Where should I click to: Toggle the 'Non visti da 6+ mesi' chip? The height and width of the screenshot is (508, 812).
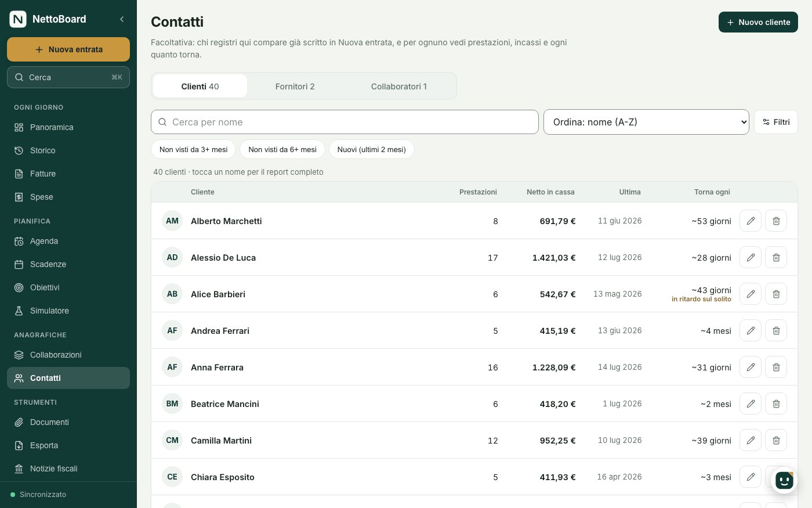[282, 149]
